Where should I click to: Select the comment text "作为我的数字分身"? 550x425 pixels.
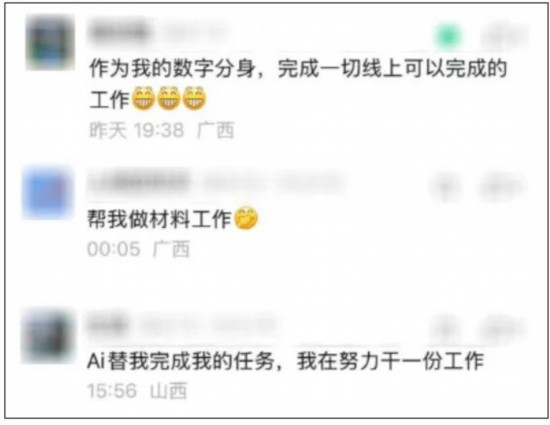172,68
